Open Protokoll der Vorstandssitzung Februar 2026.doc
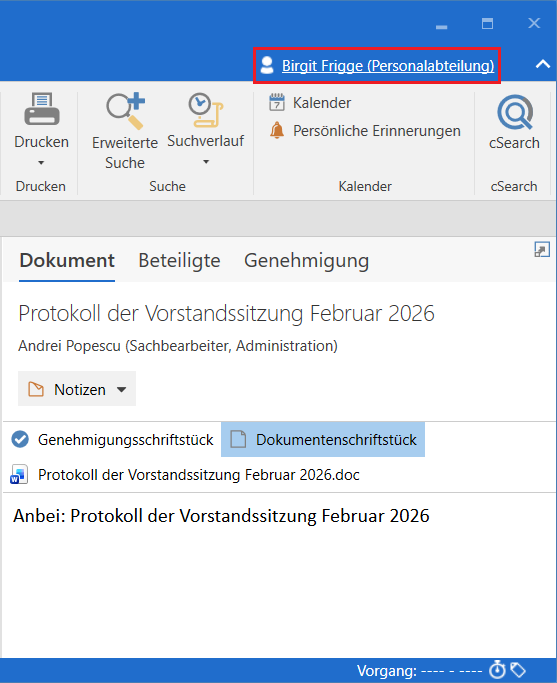The height and width of the screenshot is (683, 557). click(199, 474)
